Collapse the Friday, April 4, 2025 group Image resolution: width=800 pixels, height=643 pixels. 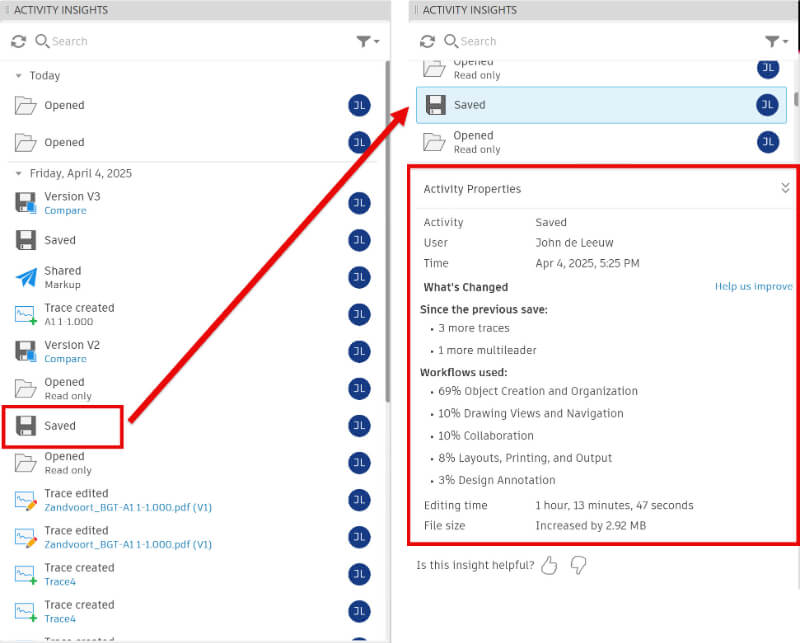pos(18,173)
